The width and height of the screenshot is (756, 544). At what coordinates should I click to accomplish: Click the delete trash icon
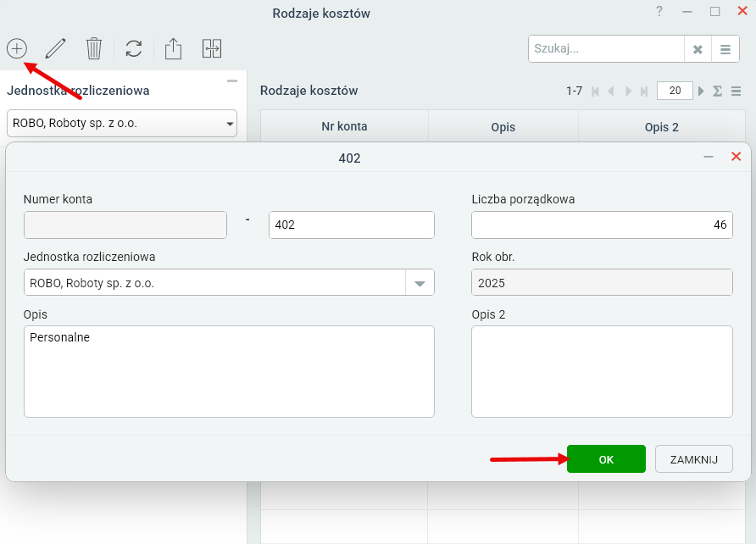(94, 48)
